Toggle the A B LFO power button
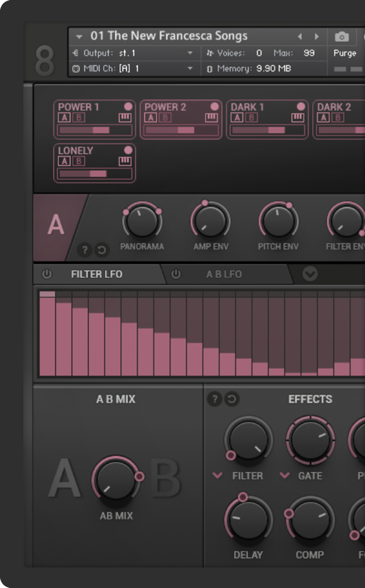 pyautogui.click(x=176, y=274)
